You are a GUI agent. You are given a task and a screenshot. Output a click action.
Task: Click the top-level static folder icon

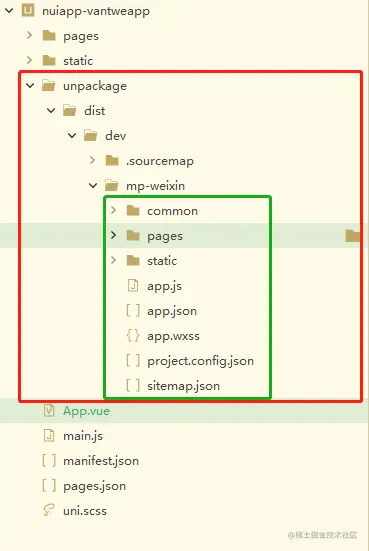(49, 60)
